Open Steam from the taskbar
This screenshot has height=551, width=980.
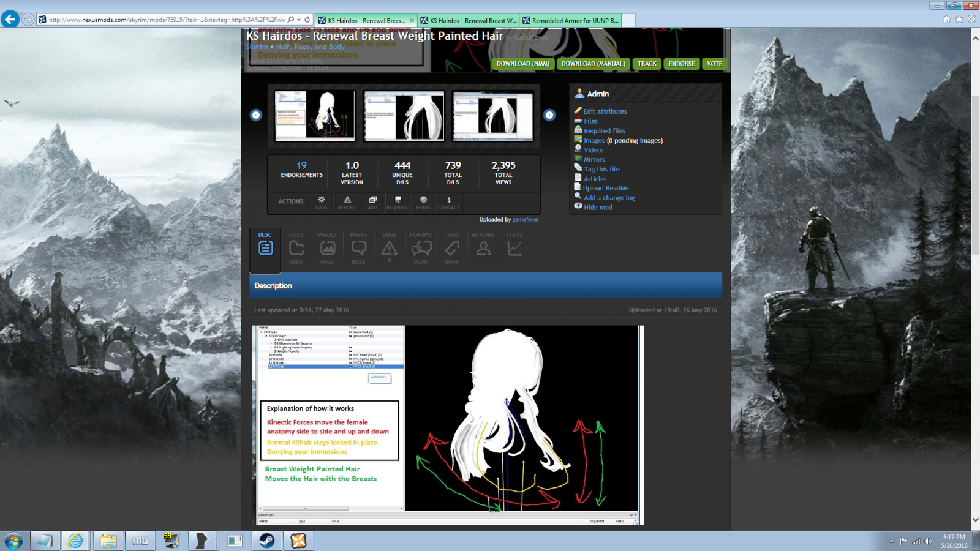pyautogui.click(x=266, y=541)
